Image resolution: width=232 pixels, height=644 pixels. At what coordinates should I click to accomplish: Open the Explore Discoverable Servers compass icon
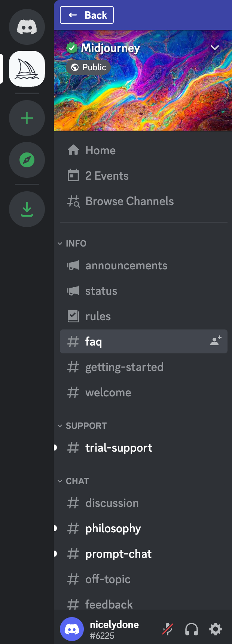[x=27, y=160]
